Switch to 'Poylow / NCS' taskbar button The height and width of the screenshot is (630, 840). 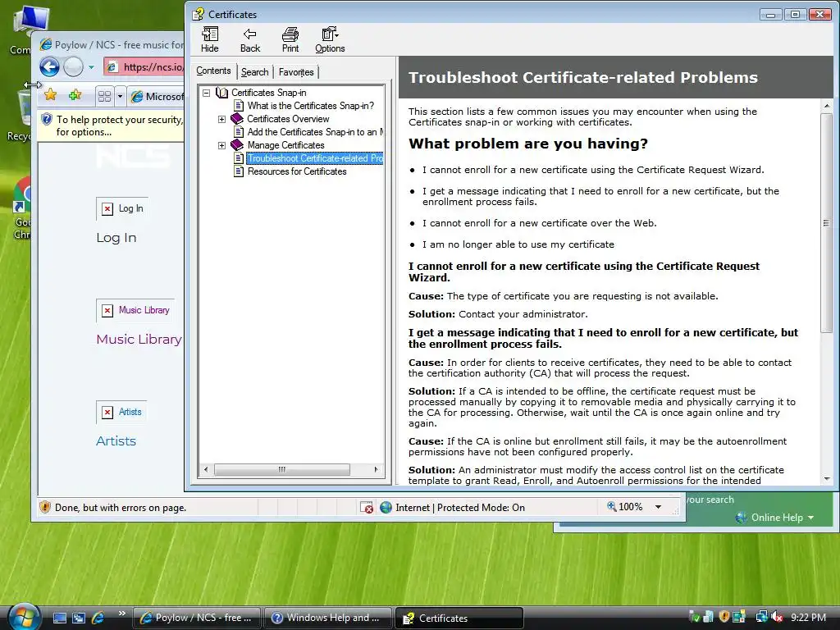[196, 619]
